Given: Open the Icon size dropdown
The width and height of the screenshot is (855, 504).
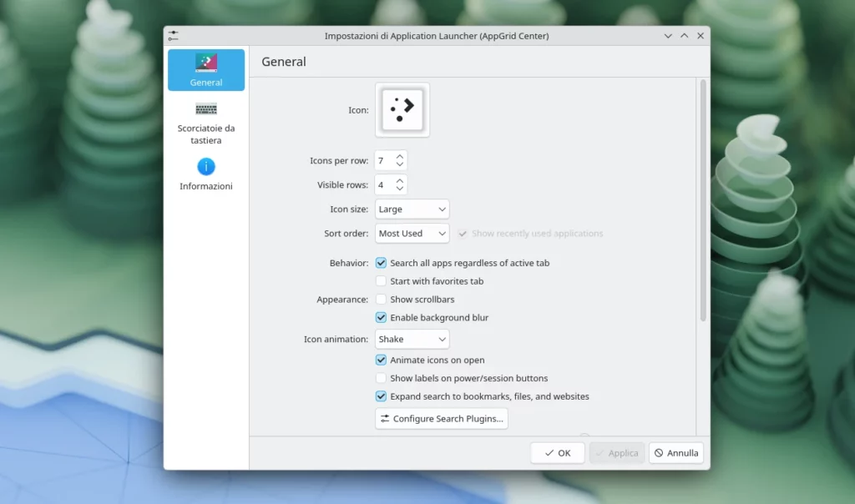Looking at the screenshot, I should (x=412, y=209).
